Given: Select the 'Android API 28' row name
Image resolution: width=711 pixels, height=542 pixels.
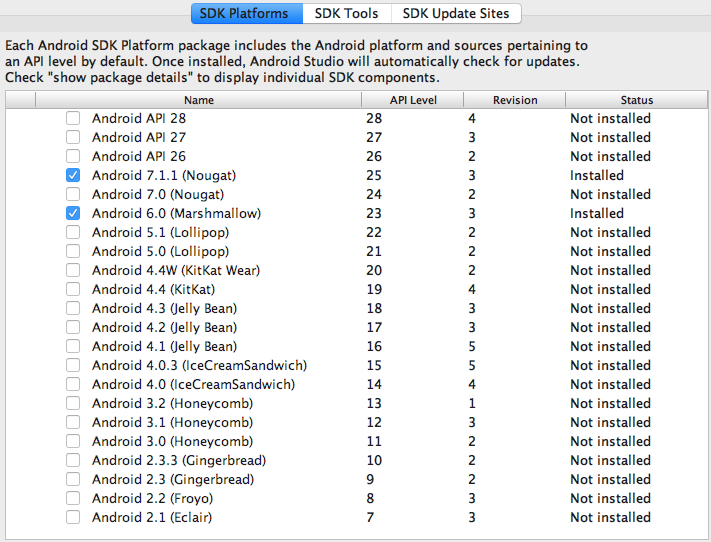Looking at the screenshot, I should [139, 118].
